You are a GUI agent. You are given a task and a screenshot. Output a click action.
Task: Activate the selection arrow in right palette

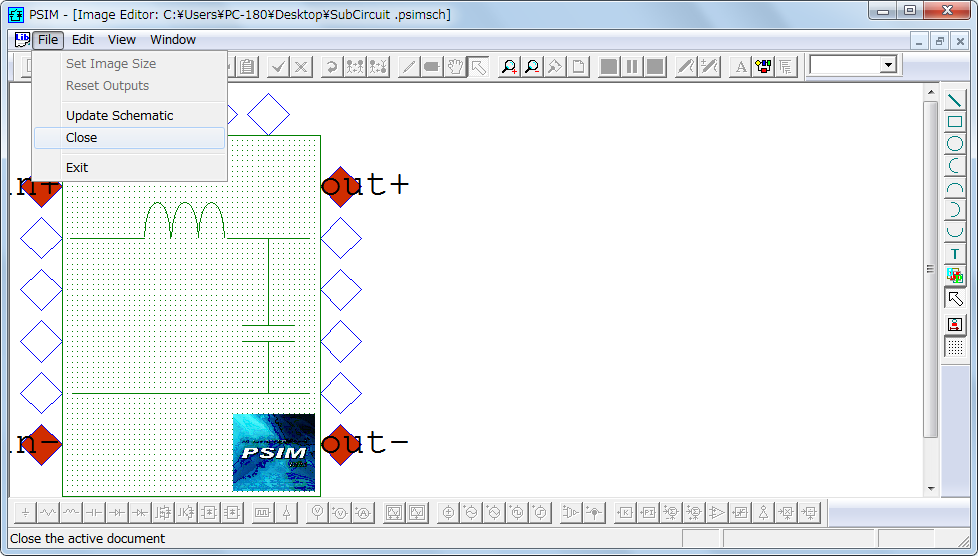[954, 298]
